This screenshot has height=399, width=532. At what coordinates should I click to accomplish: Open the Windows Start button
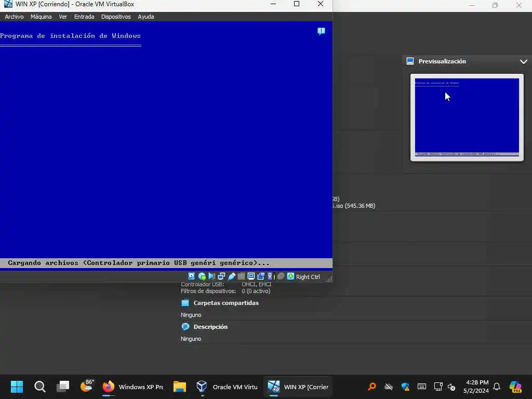pos(17,387)
